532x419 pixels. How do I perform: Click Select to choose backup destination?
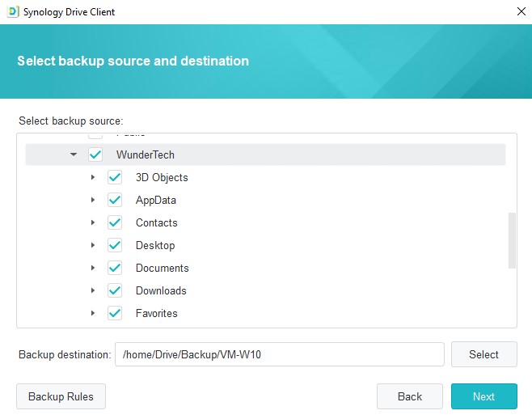pyautogui.click(x=483, y=354)
